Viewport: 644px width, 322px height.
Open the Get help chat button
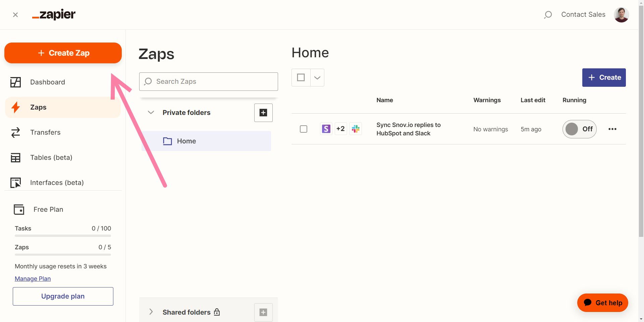pyautogui.click(x=603, y=303)
